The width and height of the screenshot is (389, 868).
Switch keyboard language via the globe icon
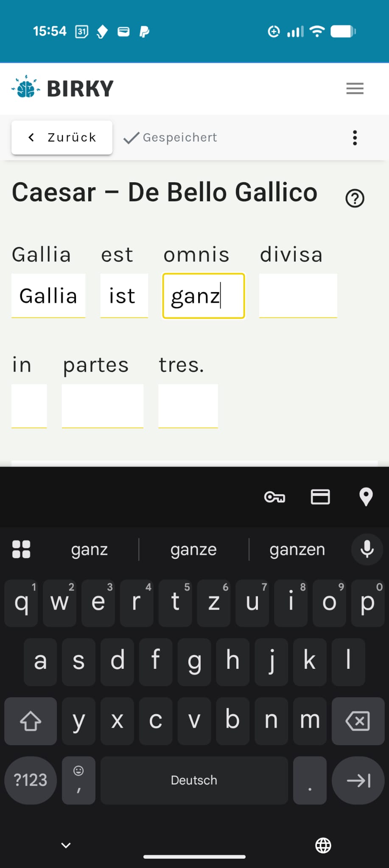click(x=323, y=846)
